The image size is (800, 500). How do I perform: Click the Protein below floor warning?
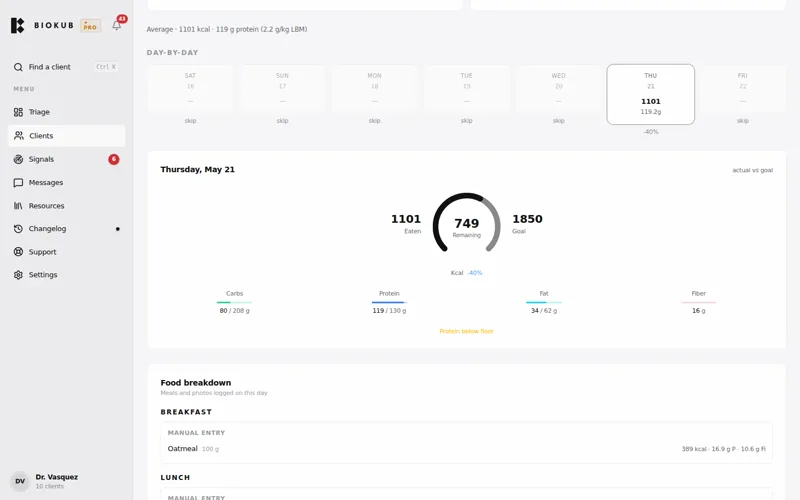point(466,331)
